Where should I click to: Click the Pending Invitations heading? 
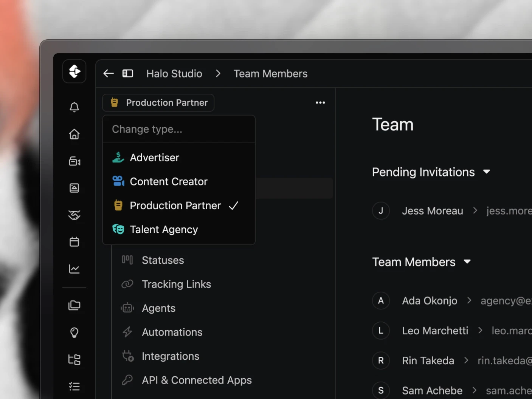[x=423, y=172]
